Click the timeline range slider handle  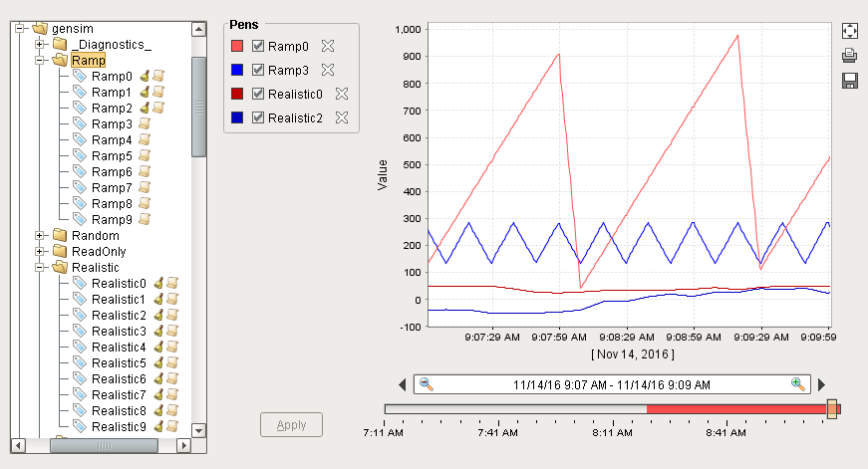pos(832,408)
